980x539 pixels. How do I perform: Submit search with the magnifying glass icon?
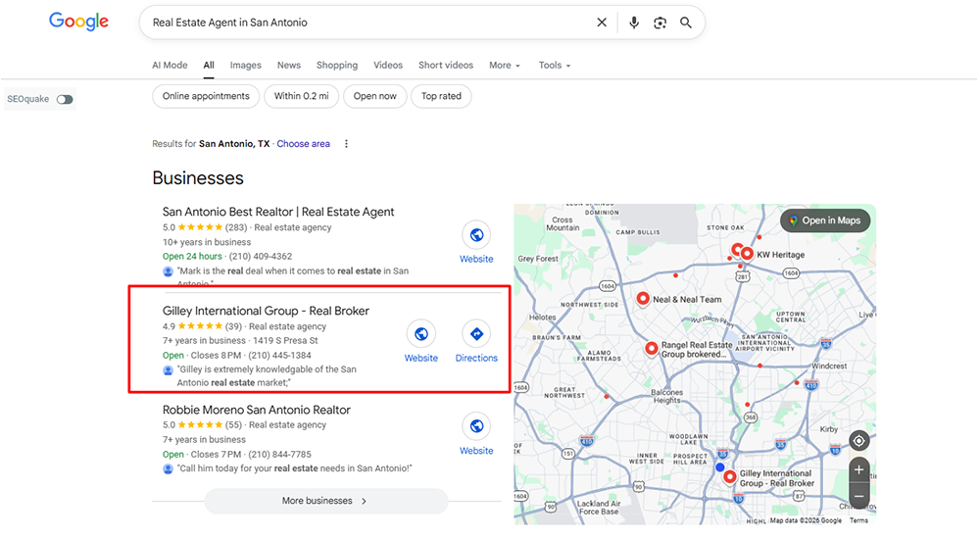pyautogui.click(x=686, y=23)
